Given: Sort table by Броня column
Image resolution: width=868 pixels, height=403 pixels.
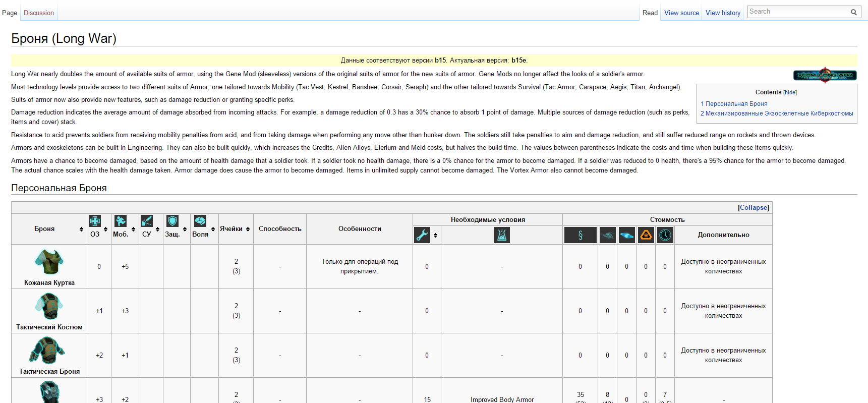Looking at the screenshot, I should click(81, 229).
